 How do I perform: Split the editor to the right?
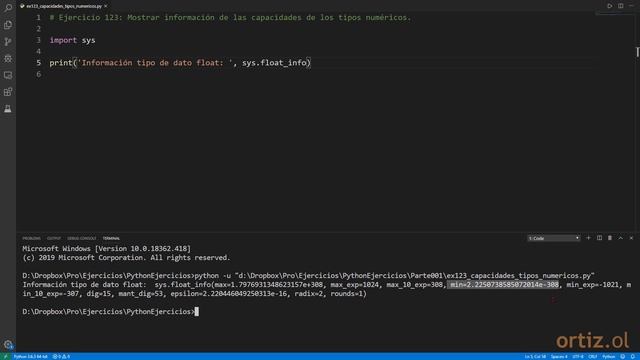pyautogui.click(x=620, y=6)
